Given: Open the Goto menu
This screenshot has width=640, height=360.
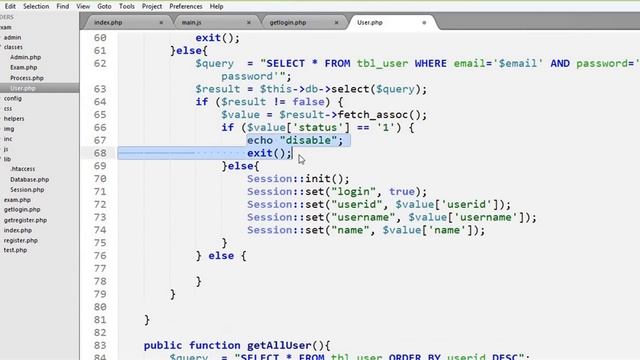Looking at the screenshot, I should pos(104,7).
